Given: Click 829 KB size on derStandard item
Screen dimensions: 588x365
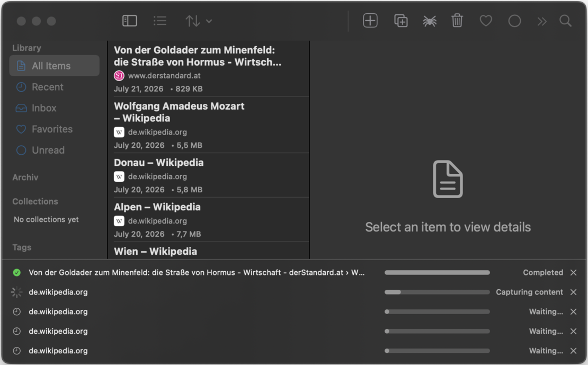Looking at the screenshot, I should (x=189, y=89).
